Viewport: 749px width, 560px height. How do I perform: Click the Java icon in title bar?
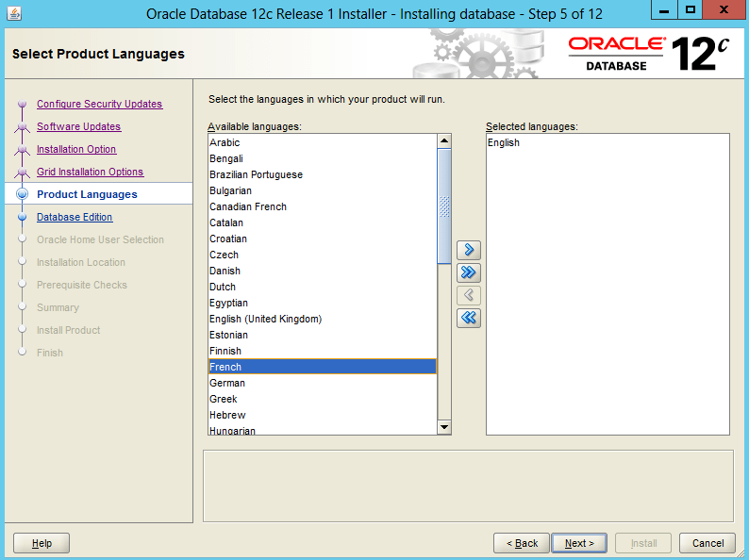(14, 13)
